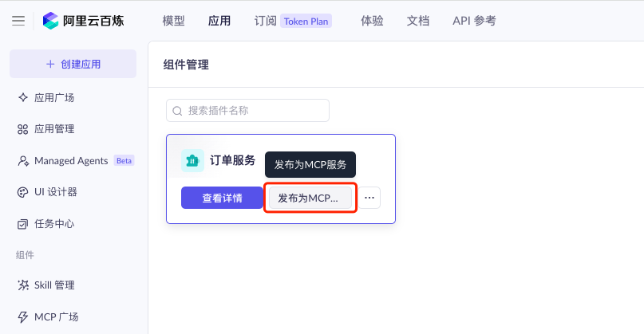Open the API 参考 tab
This screenshot has height=334, width=644.
click(x=474, y=21)
